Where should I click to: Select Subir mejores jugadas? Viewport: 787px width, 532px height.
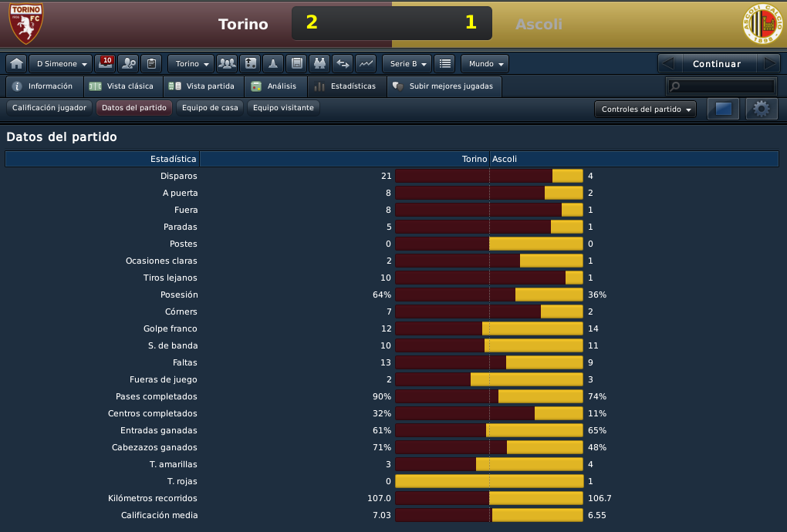[444, 86]
